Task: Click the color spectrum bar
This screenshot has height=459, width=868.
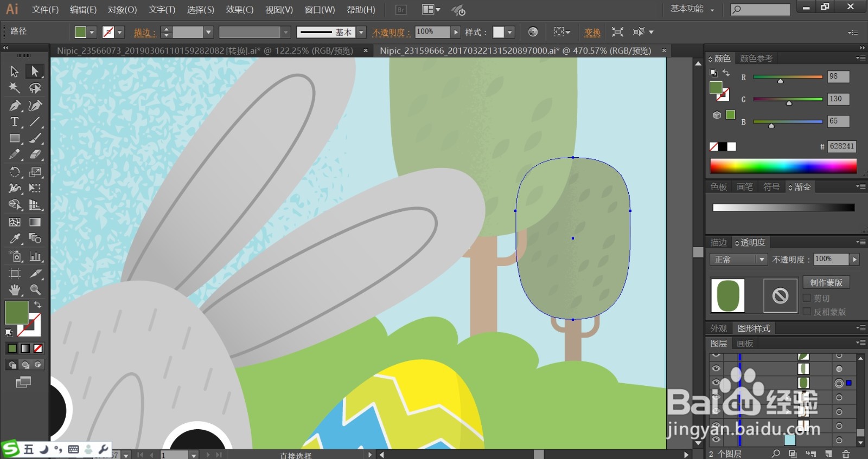Action: [x=783, y=166]
